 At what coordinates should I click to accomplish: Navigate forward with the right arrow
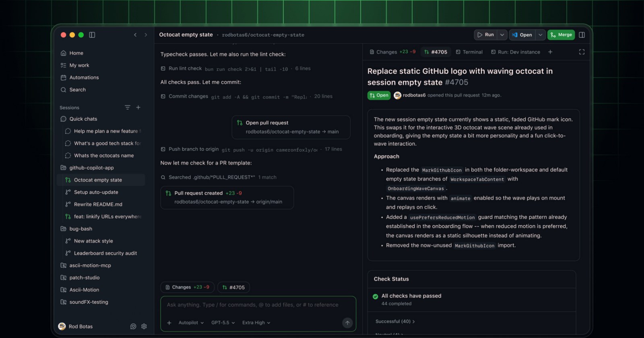point(146,35)
